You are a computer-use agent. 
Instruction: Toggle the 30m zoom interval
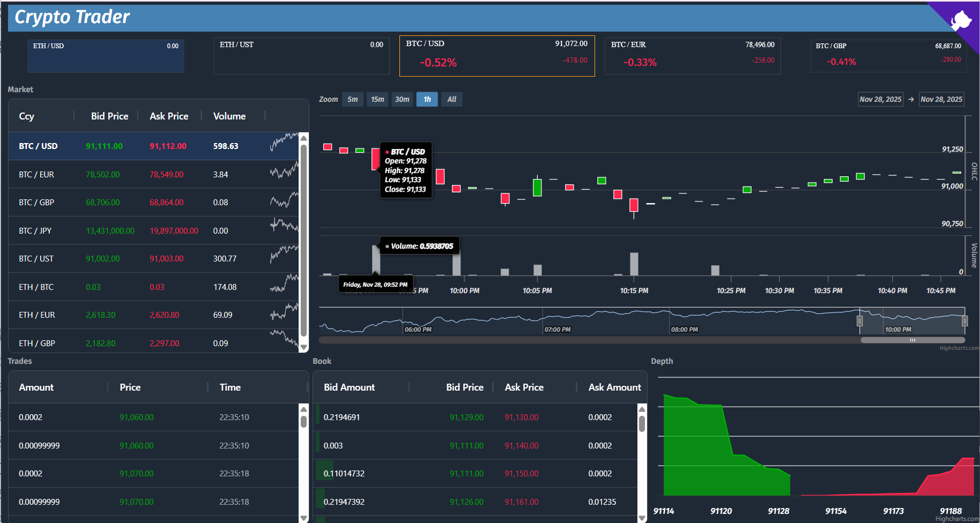click(402, 99)
